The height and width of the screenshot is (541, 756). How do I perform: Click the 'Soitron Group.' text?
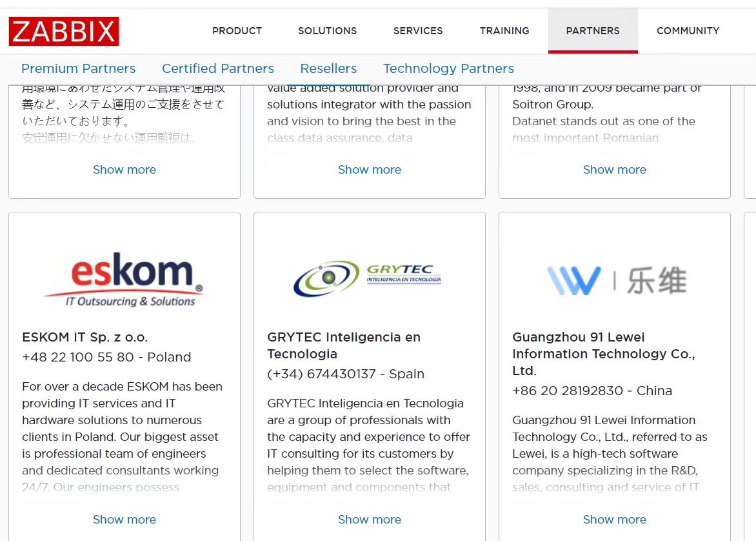(x=553, y=104)
